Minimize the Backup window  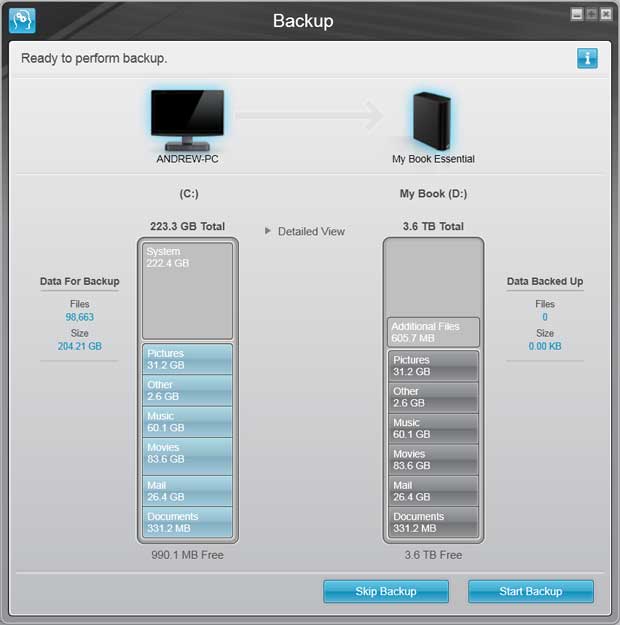[x=577, y=14]
